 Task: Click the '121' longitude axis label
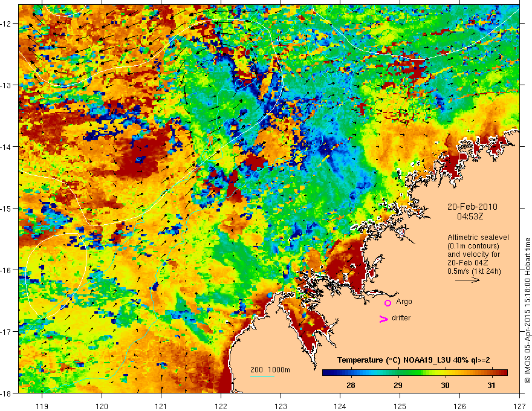161,406
